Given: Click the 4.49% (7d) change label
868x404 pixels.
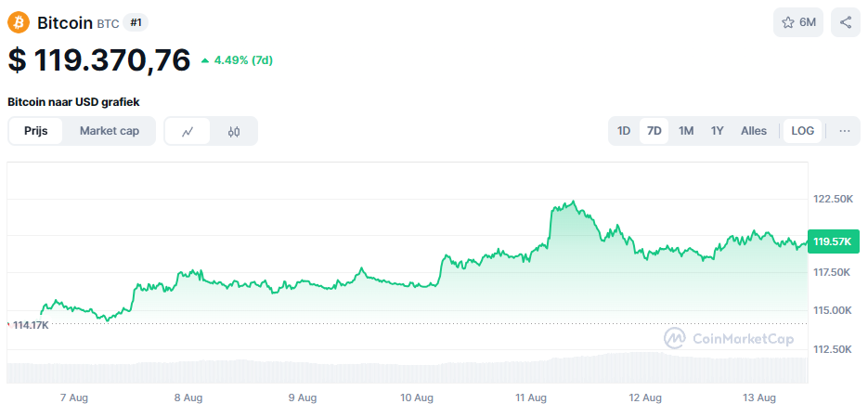Looking at the screenshot, I should (x=237, y=60).
